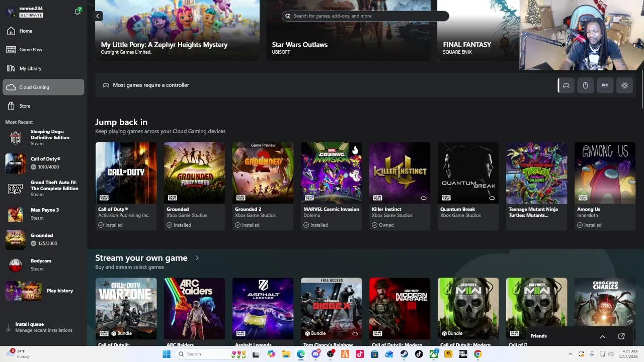Open Grounded recent entry in sidebar
The width and height of the screenshot is (644, 362).
[x=43, y=239]
